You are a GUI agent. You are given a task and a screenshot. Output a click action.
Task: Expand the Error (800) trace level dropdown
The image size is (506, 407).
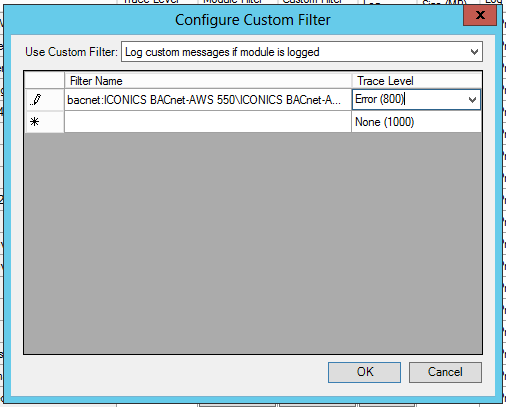[x=472, y=100]
